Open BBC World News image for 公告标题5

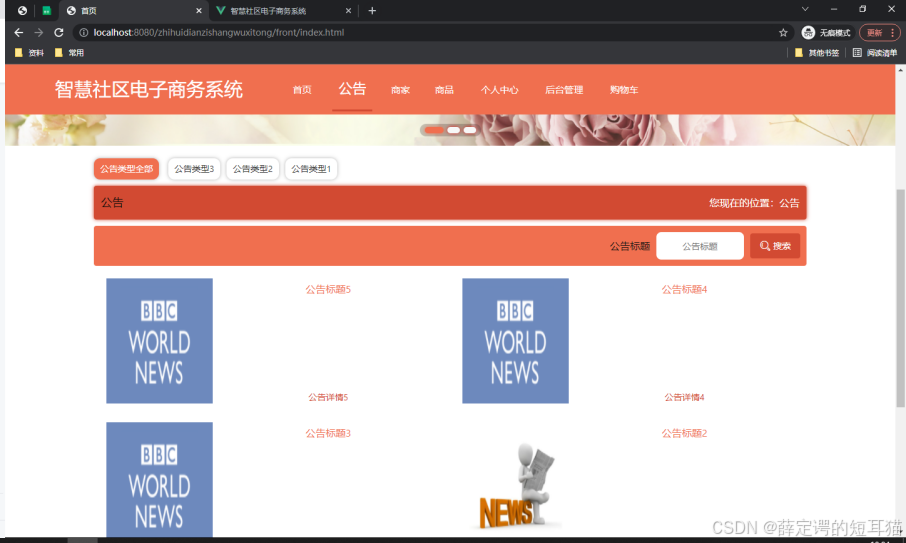coord(159,341)
